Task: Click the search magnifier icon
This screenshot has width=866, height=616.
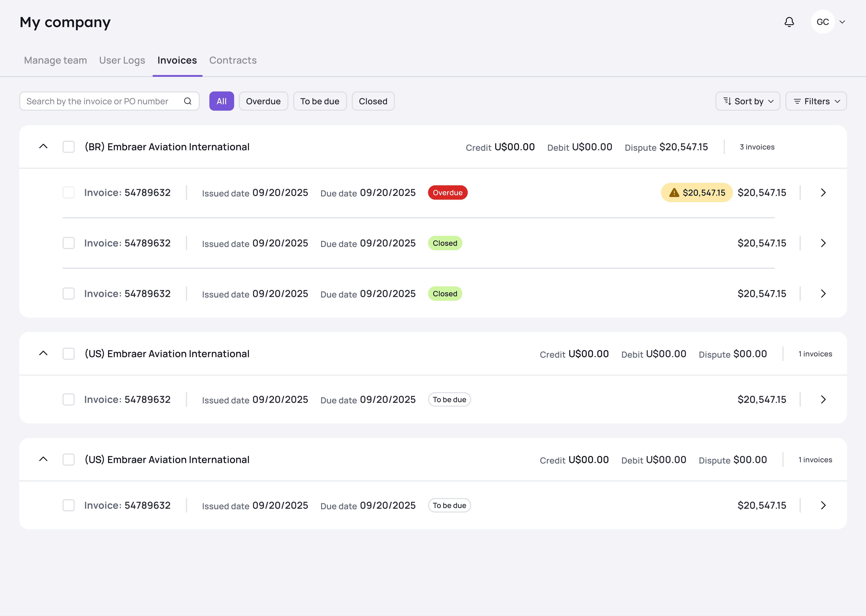Action: pos(187,101)
